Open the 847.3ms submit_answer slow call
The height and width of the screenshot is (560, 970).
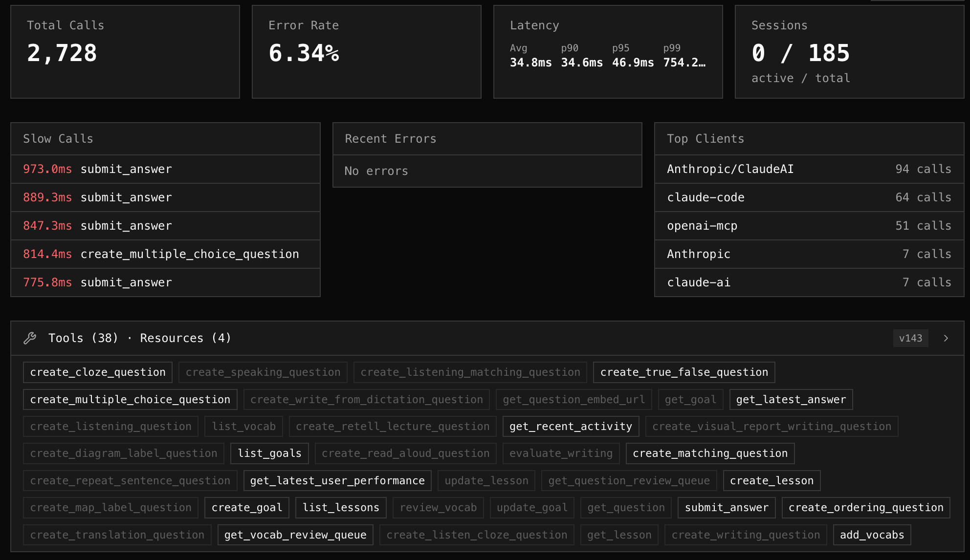(x=165, y=226)
